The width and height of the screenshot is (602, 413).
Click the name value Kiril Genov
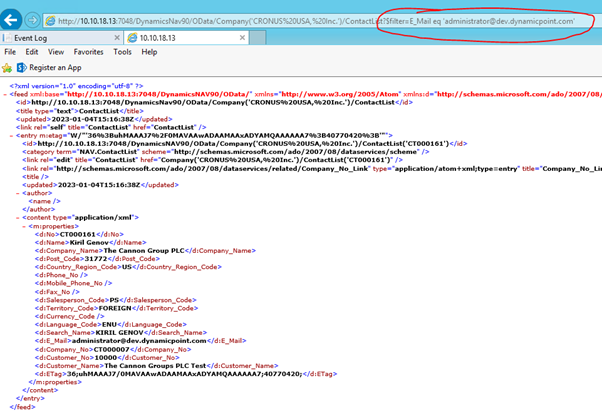click(89, 243)
